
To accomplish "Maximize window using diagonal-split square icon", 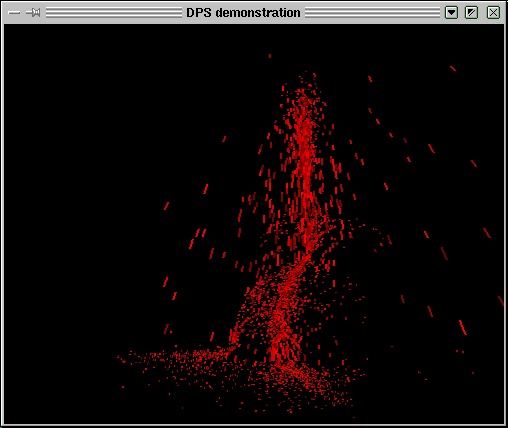I will point(471,13).
